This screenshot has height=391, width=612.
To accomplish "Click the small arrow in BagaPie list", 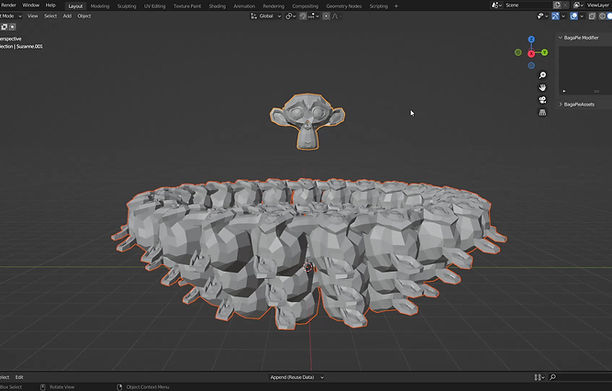I will pos(564,91).
